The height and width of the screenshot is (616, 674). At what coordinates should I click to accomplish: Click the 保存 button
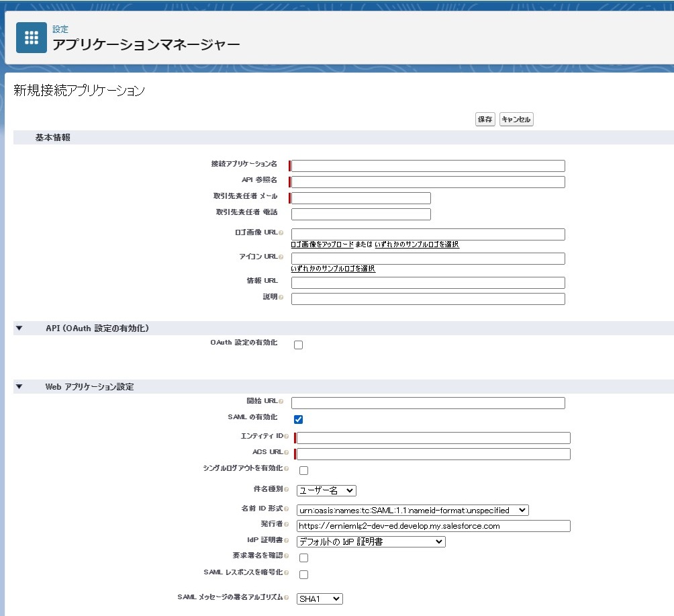tap(485, 119)
